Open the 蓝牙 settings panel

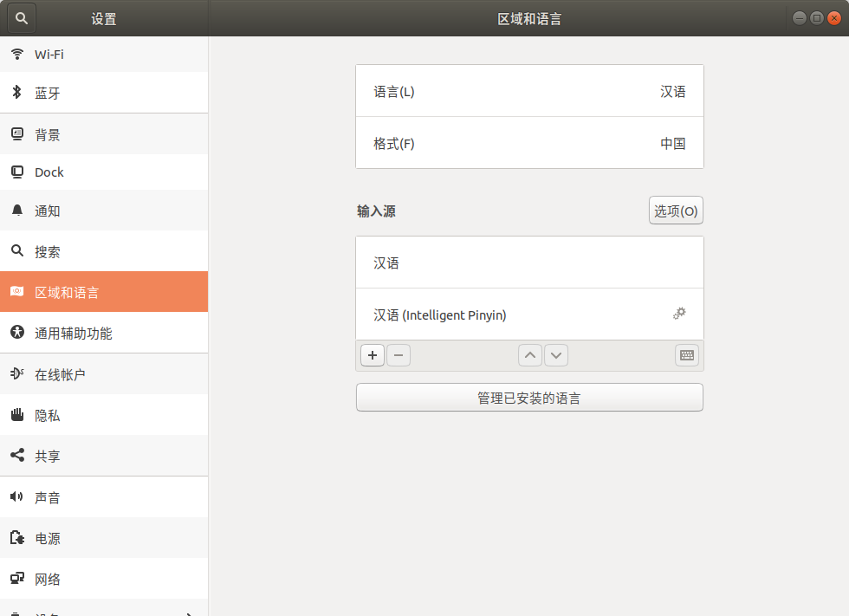(x=104, y=93)
